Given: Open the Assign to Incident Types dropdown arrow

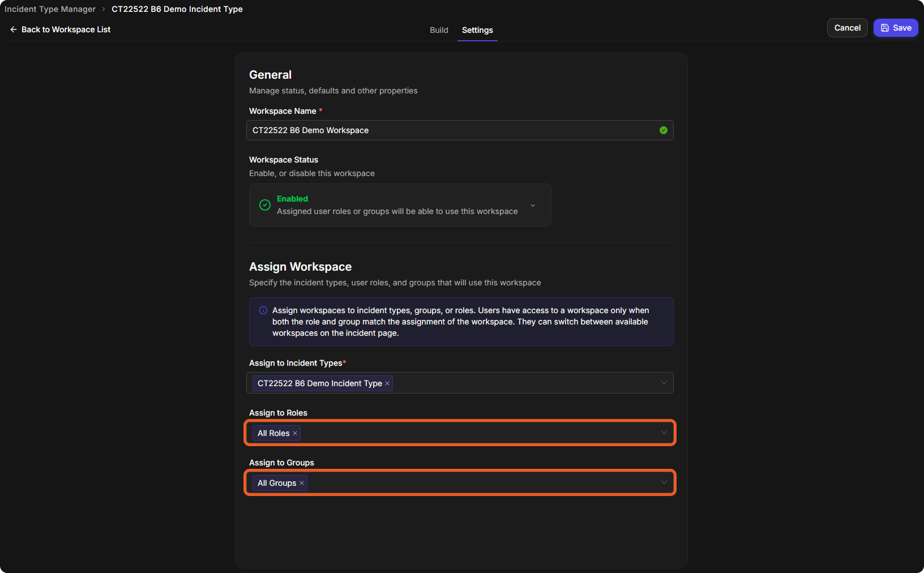Looking at the screenshot, I should 664,383.
